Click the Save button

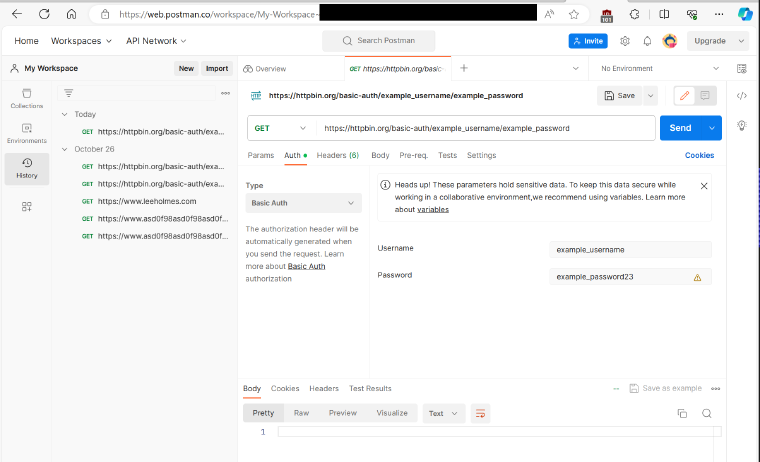619,96
